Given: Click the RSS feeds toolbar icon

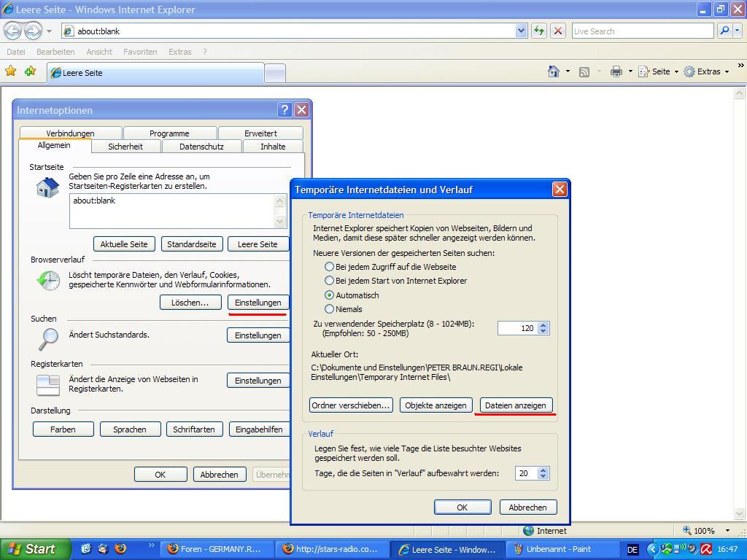Looking at the screenshot, I should tap(584, 72).
